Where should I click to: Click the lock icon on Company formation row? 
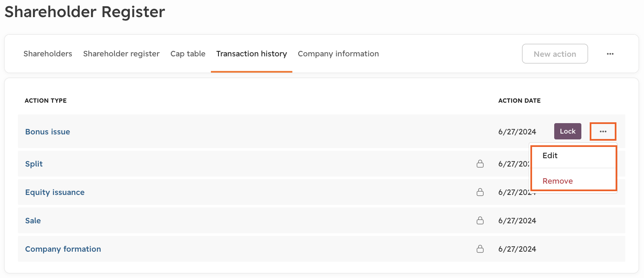(x=480, y=249)
